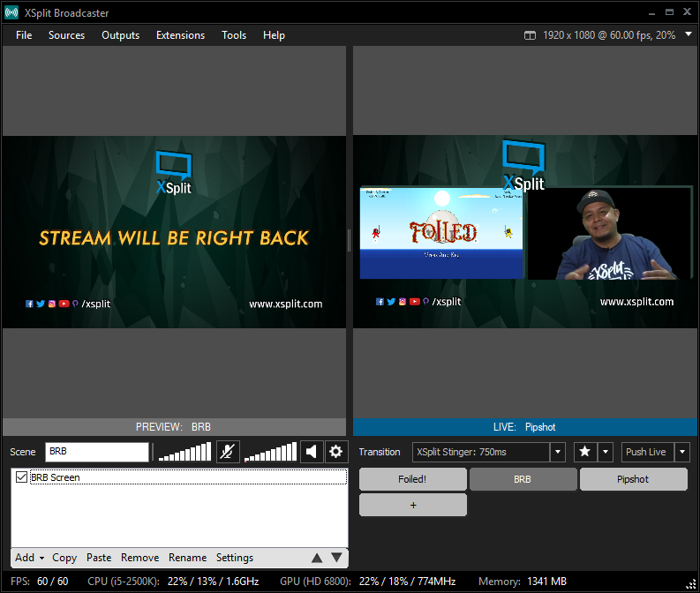Click the Scene name field showing BRB
Viewport: 700px width, 593px height.
97,452
